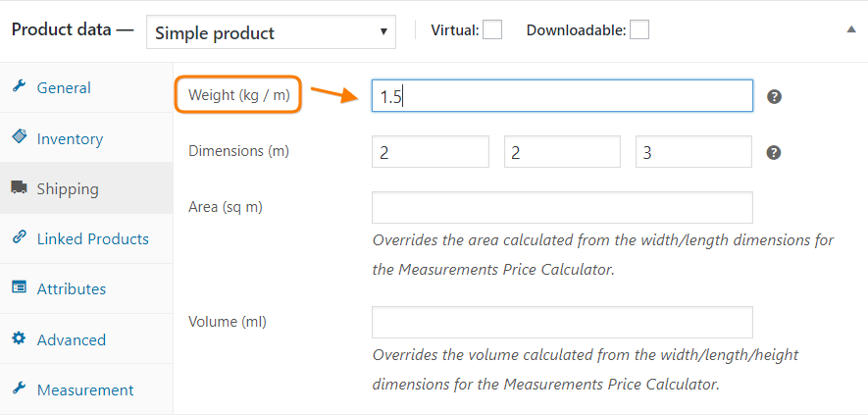Click the Volume (ml) input field

click(562, 322)
